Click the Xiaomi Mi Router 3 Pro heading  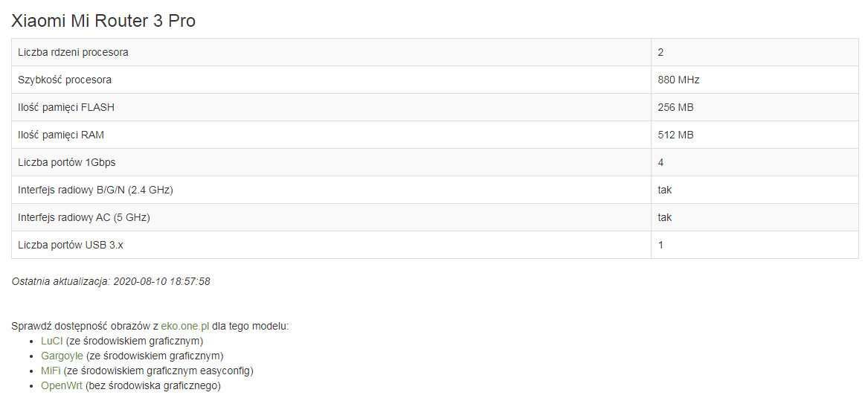(103, 21)
